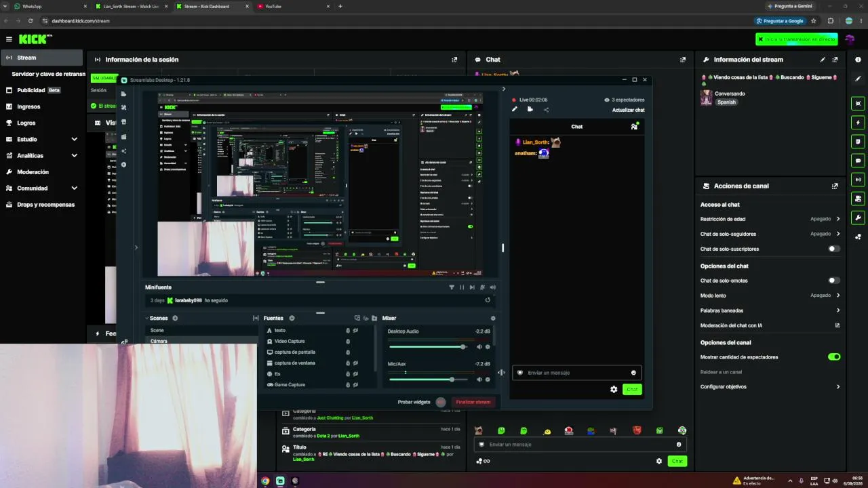868x488 pixels.
Task: Open Ingresos in Kick sidebar
Action: (x=42, y=106)
